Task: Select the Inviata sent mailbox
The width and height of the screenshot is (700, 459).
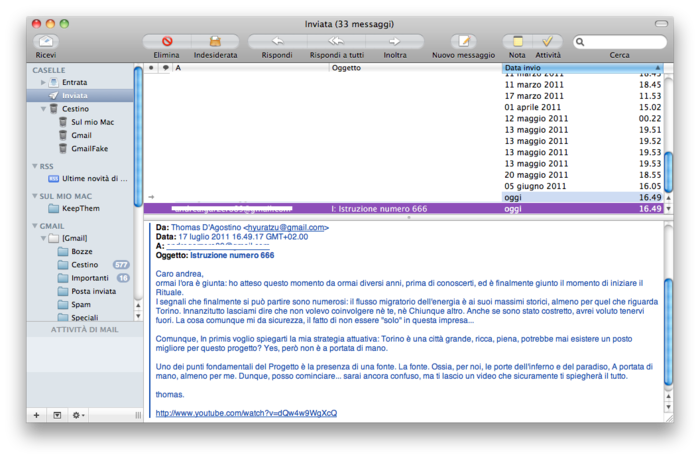Action: [x=80, y=95]
